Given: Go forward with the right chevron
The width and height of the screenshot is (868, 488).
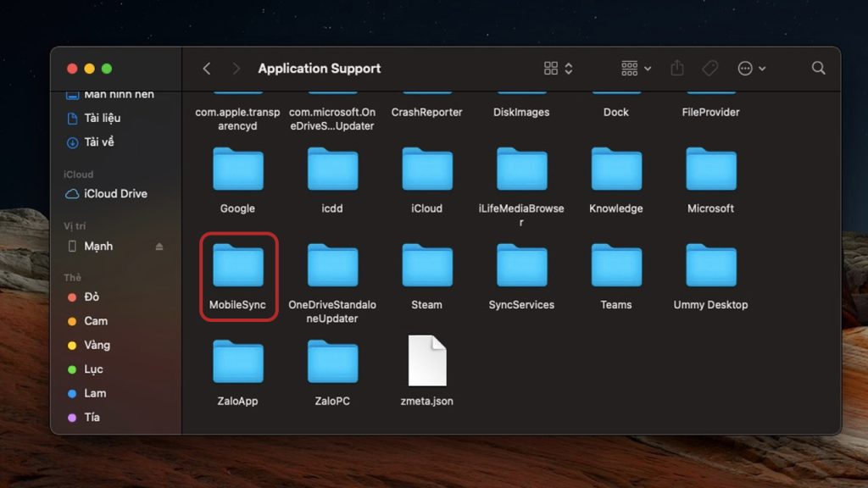Looking at the screenshot, I should coord(236,69).
